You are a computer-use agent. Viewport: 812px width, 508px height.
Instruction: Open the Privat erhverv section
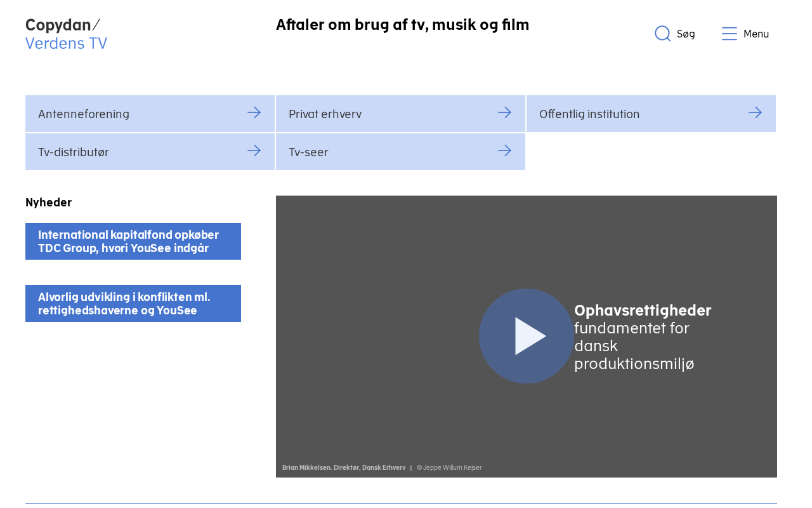click(400, 114)
